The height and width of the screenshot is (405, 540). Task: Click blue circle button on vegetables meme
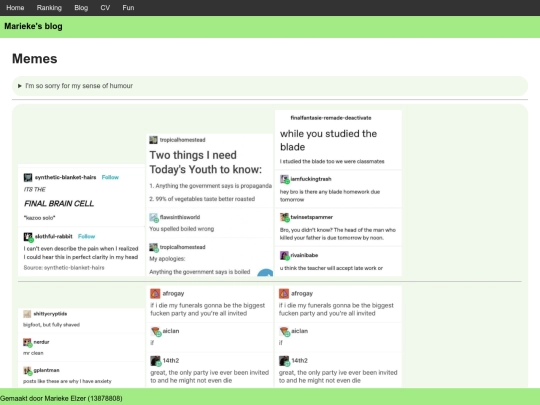(x=265, y=273)
